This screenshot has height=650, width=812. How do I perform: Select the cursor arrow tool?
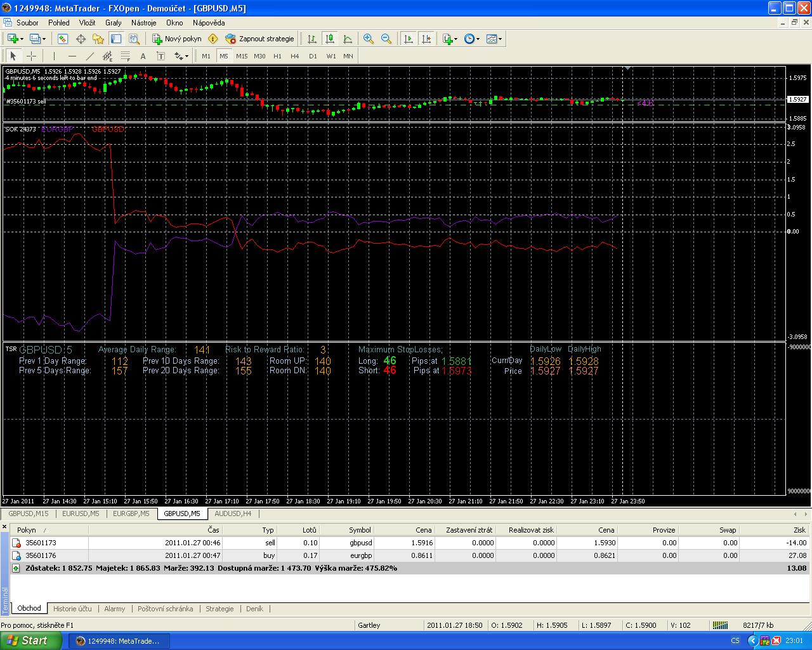(13, 56)
